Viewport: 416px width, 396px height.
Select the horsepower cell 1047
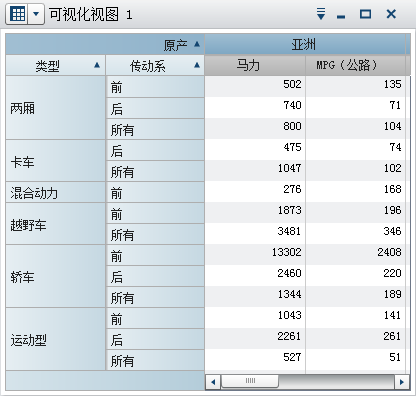pos(255,170)
